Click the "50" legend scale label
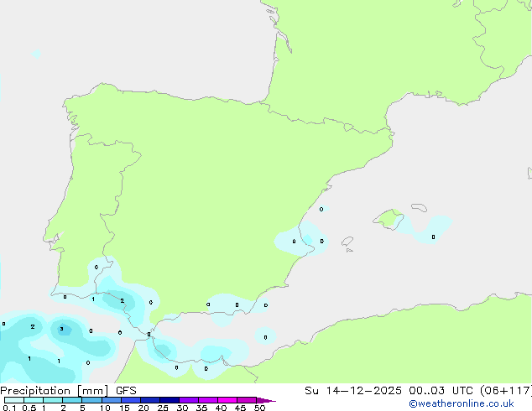 click(x=260, y=408)
